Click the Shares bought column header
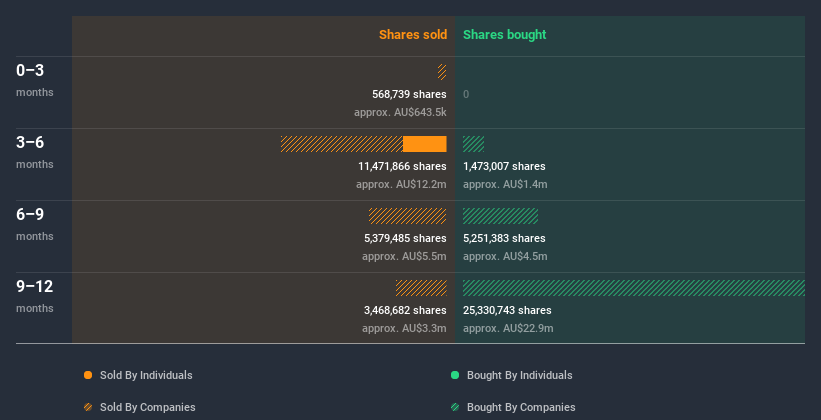 click(505, 35)
